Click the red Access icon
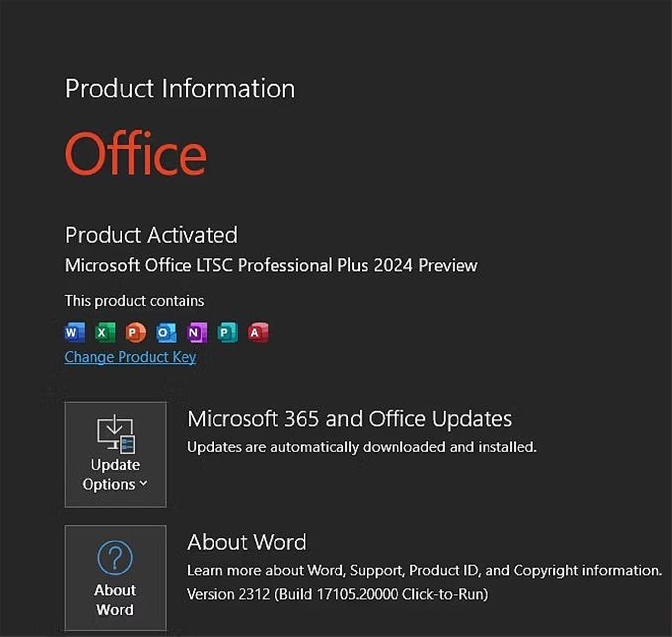This screenshot has height=637, width=672. pos(258,333)
